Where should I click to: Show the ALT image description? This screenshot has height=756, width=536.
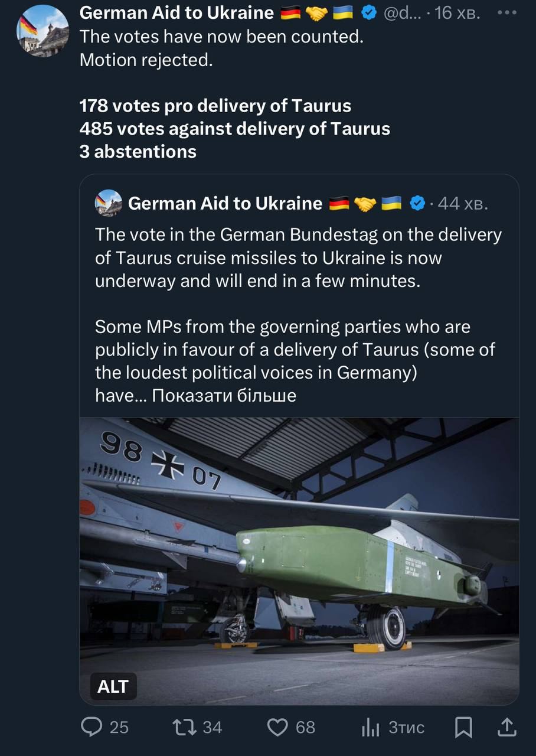113,686
